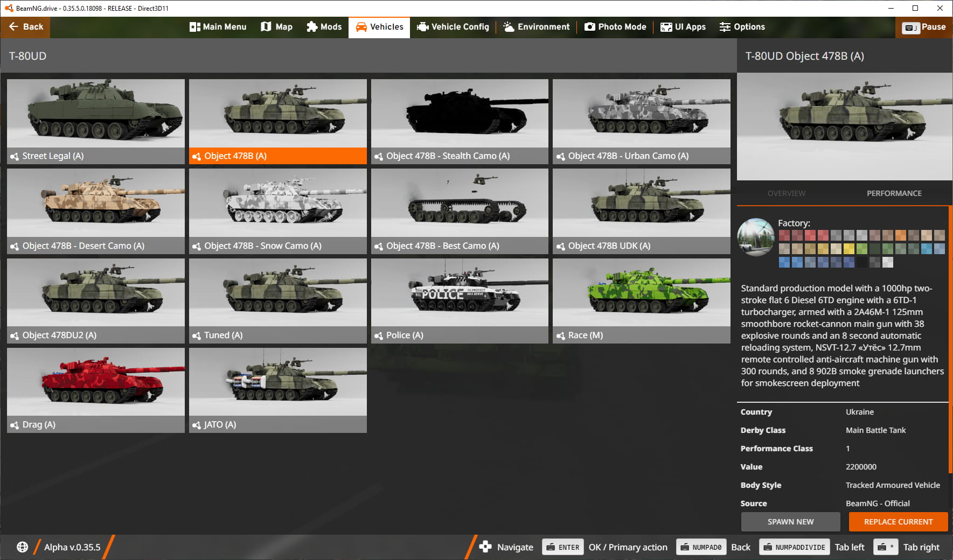Switch to Photo Mode
The image size is (953, 560).
point(615,27)
